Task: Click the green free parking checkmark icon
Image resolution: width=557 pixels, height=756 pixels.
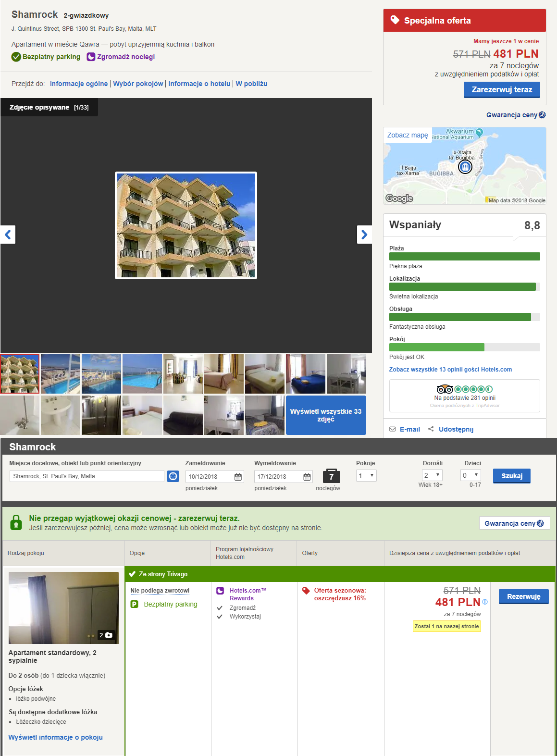Action: pyautogui.click(x=16, y=57)
